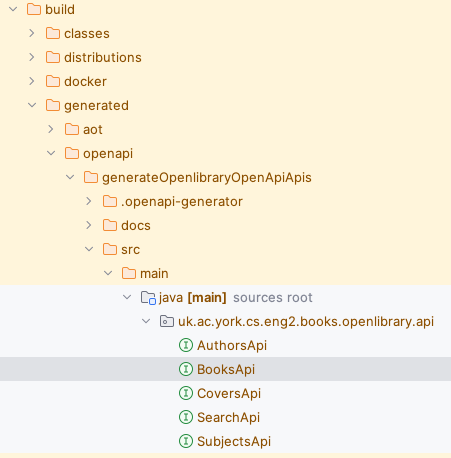Image resolution: width=451 pixels, height=458 pixels.
Task: Collapse the generated folder chevron
Action: pos(32,105)
